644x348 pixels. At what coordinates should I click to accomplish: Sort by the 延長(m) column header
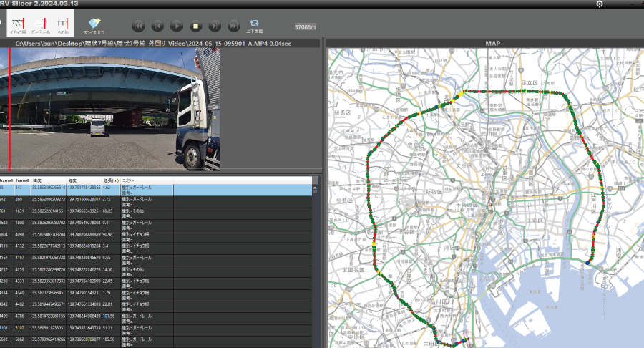tap(110, 180)
